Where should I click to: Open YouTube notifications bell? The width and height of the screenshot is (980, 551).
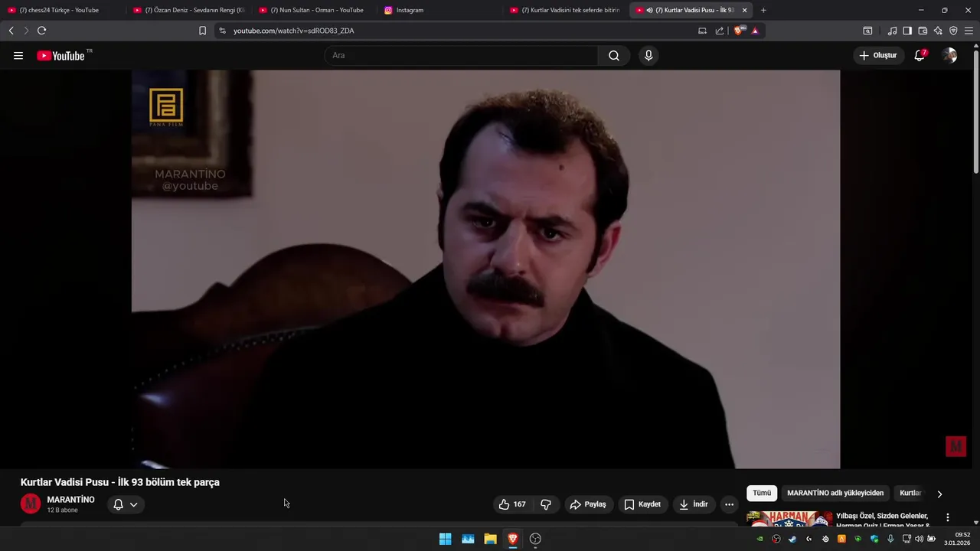pyautogui.click(x=920, y=56)
